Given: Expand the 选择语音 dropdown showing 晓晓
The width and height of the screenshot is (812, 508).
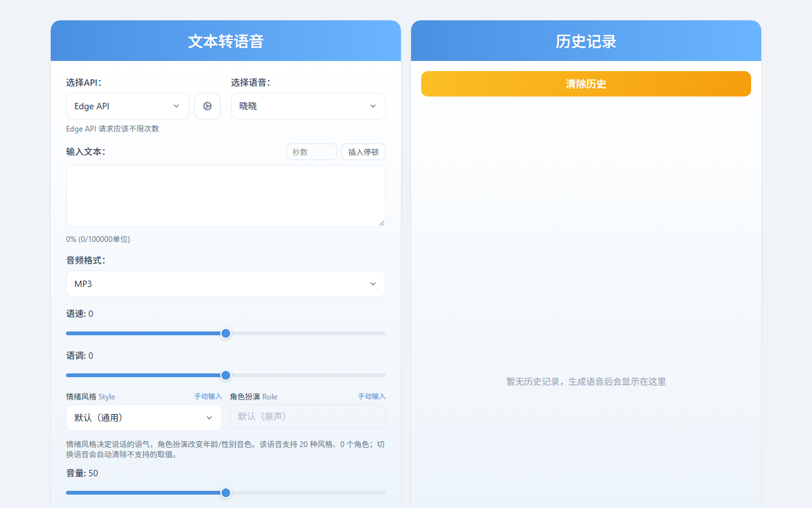Looking at the screenshot, I should click(x=308, y=106).
